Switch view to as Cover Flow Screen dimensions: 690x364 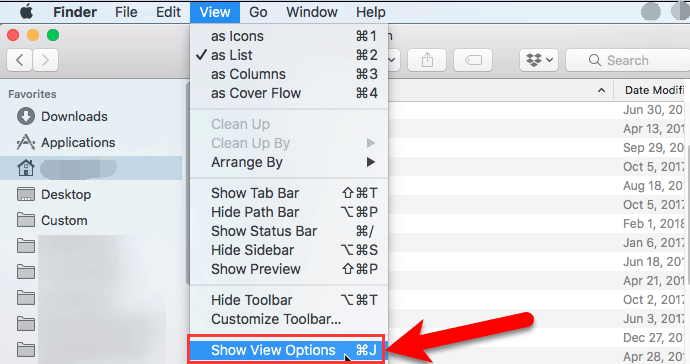tap(289, 93)
